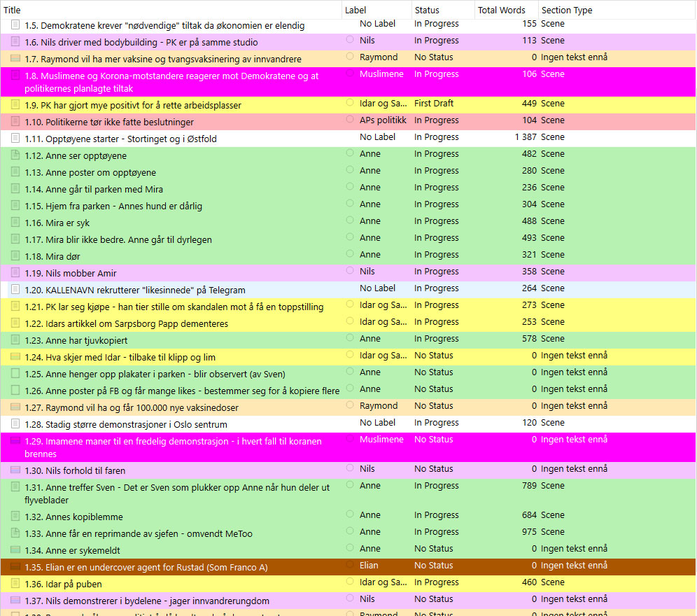
Task: Click the title 1.37 Nils demonstrerer i bydelene
Action: pos(147,601)
